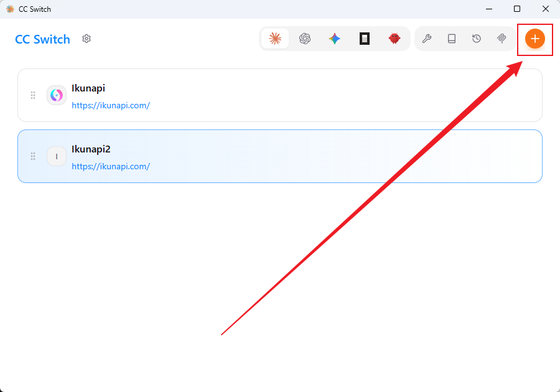This screenshot has height=392, width=560.
Task: Click the Ikunapi colorful logo icon
Action: [x=57, y=95]
